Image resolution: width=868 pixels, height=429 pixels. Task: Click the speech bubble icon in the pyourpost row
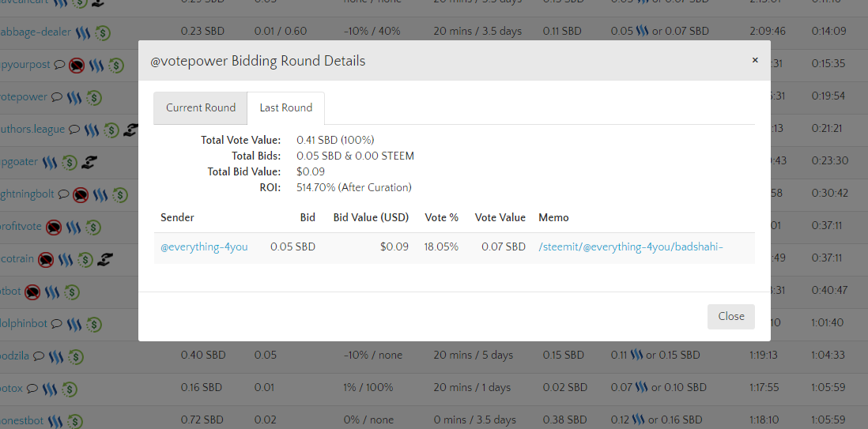(59, 65)
